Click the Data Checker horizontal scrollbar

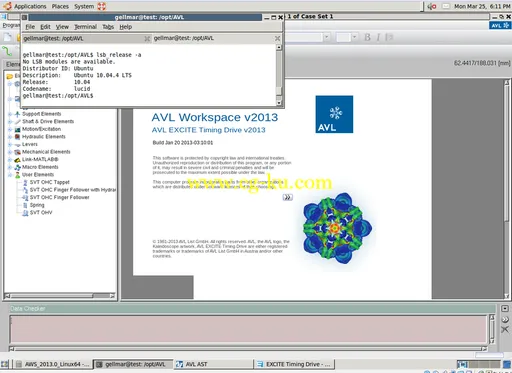[x=248, y=349]
